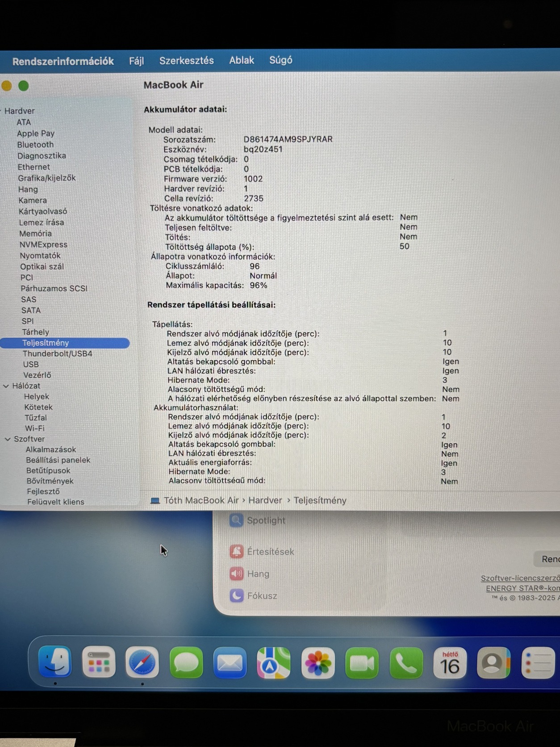Select Kamera in the sidebar
The height and width of the screenshot is (747, 560).
click(32, 200)
